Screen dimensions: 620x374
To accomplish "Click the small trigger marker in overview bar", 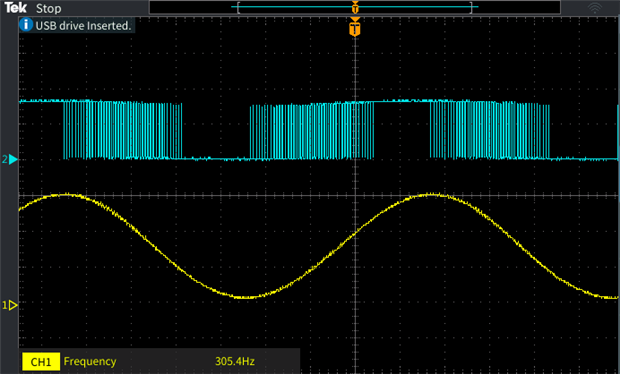I will pyautogui.click(x=355, y=7).
